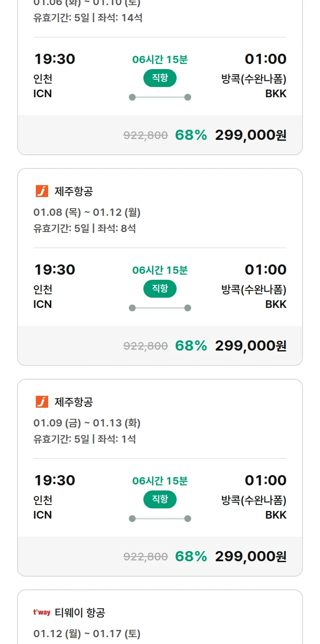320x644 pixels.
Task: Select the 299,000원 price on the 14-seat flight
Action: point(250,135)
